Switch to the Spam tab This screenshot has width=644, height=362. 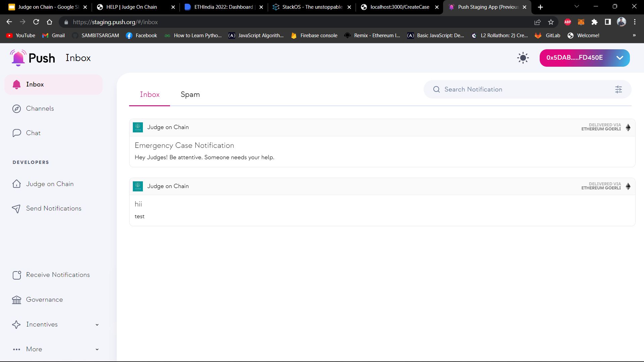click(190, 95)
